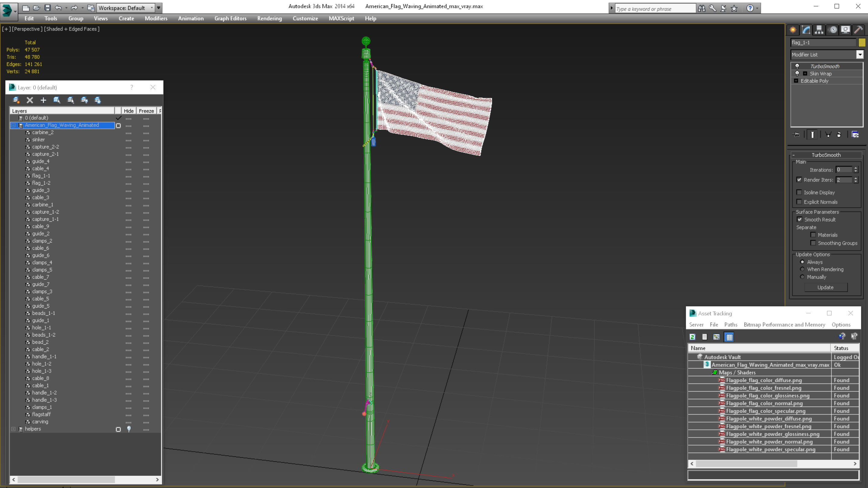Viewport: 868px width, 488px height.
Task: Expand the helpers layer
Action: coord(14,429)
